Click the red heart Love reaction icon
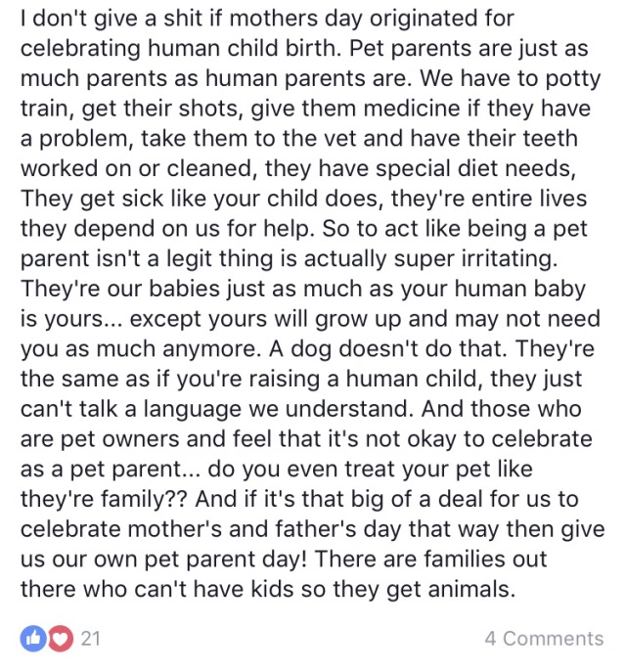Screen dimensions: 626x672 click(60, 639)
